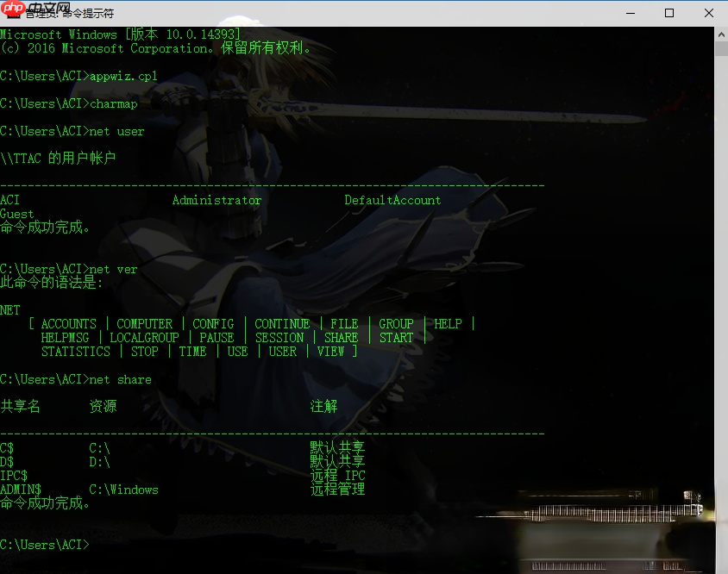Click the 'net user' command line
This screenshot has width=728, height=574.
click(x=72, y=131)
